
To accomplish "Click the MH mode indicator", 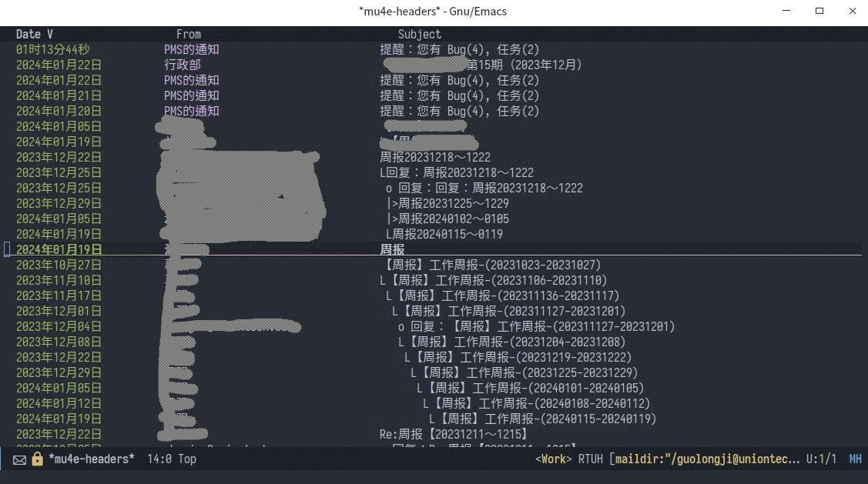I will (855, 459).
